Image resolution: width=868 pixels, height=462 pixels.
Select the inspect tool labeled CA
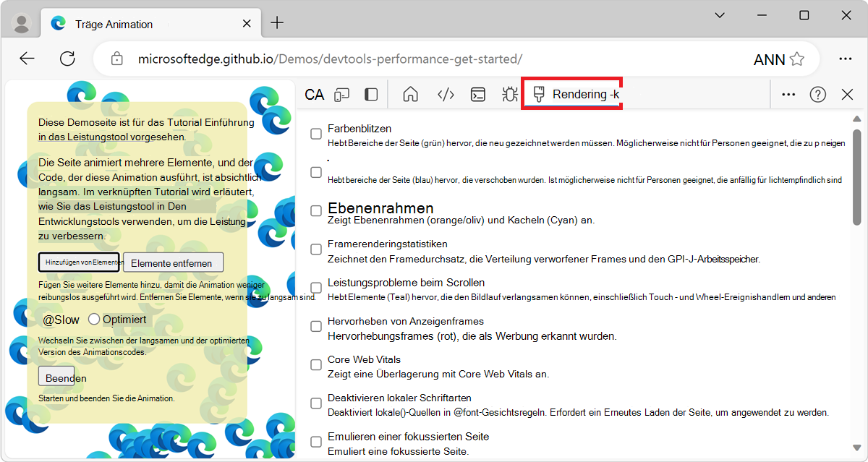(314, 94)
